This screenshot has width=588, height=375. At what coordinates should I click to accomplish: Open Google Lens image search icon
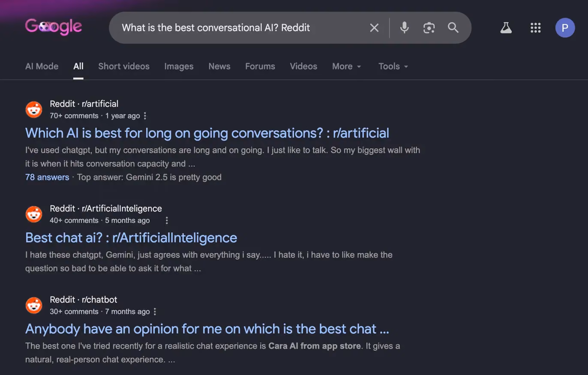click(429, 28)
